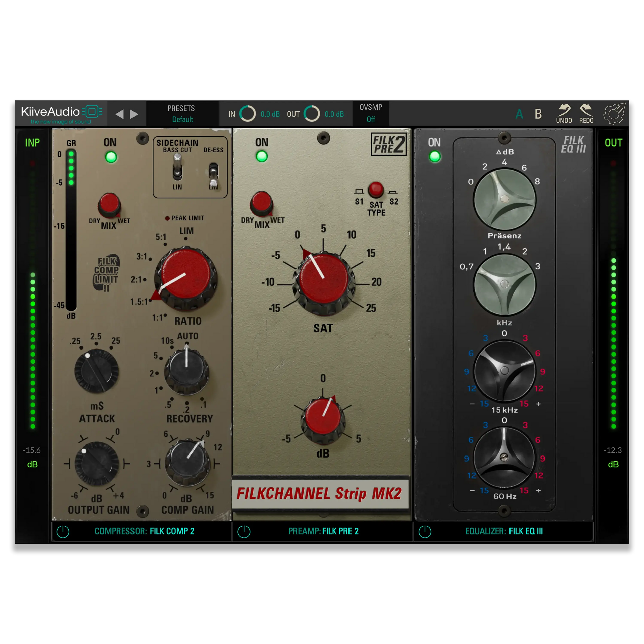Click the OUT gain knob

pyautogui.click(x=312, y=114)
